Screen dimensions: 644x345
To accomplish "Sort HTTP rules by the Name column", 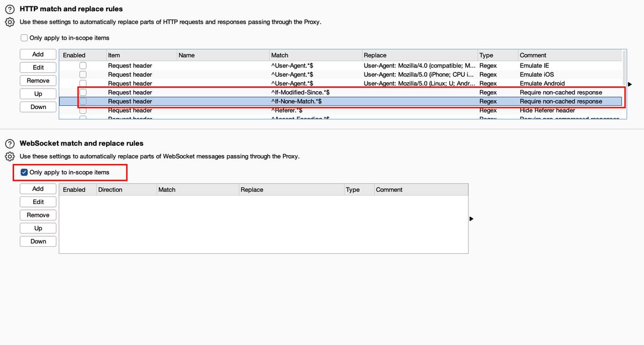I will coord(223,55).
